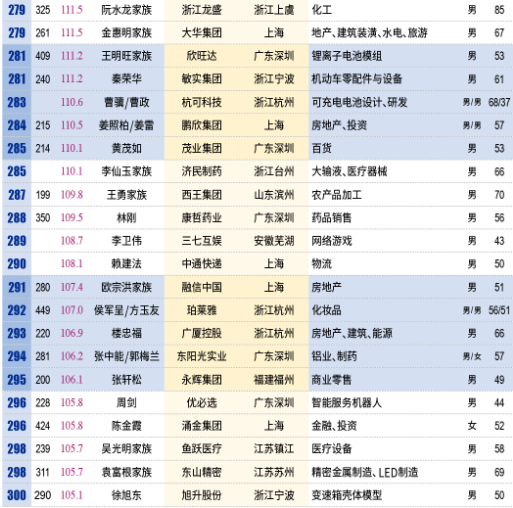Click the name 李卫伟
513x508 pixels.
coord(127,241)
